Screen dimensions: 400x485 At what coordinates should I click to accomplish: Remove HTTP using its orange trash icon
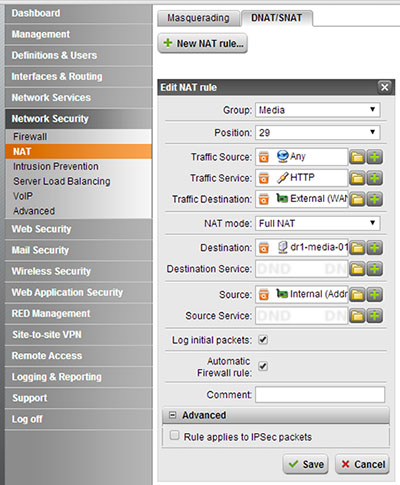coord(264,178)
